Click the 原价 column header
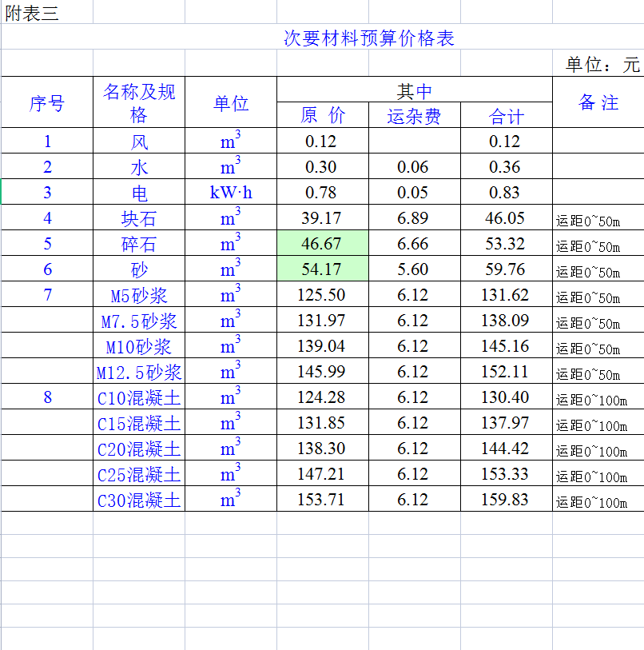The width and height of the screenshot is (644, 650). click(323, 115)
